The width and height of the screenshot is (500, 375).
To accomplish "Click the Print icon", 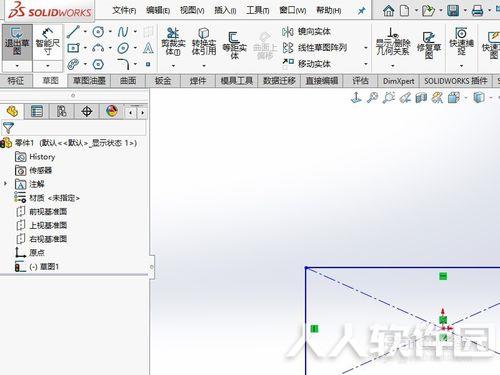I will click(x=477, y=11).
